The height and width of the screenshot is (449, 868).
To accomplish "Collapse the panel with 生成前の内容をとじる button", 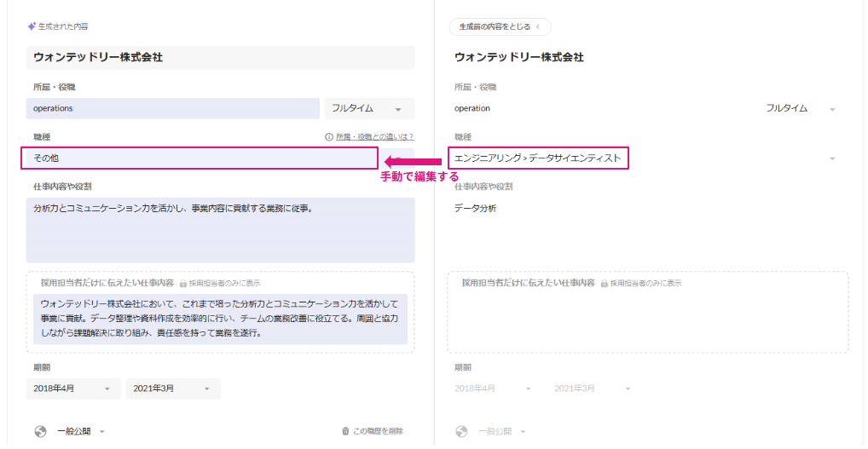I will (x=500, y=26).
